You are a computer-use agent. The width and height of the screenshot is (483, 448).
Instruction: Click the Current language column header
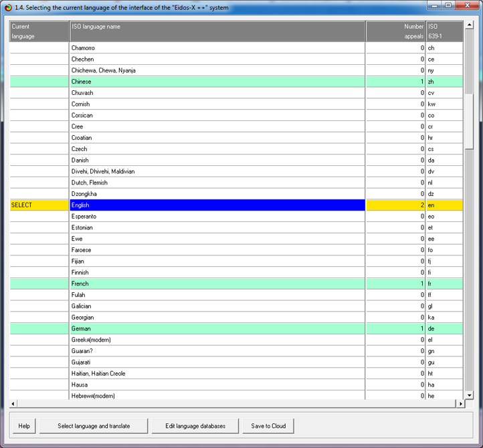(39, 31)
